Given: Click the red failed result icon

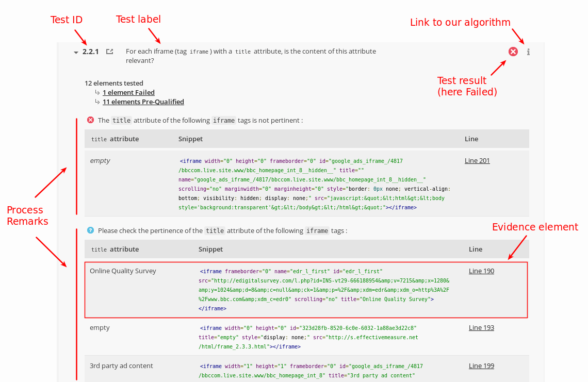Looking at the screenshot, I should [513, 52].
